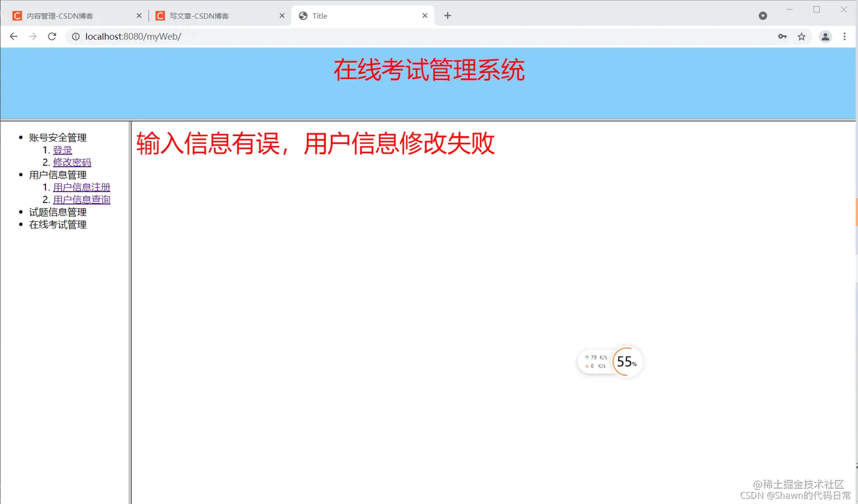This screenshot has width=858, height=504.
Task: Switch to the 内容管理-CSDN博客 tab
Action: (x=62, y=15)
